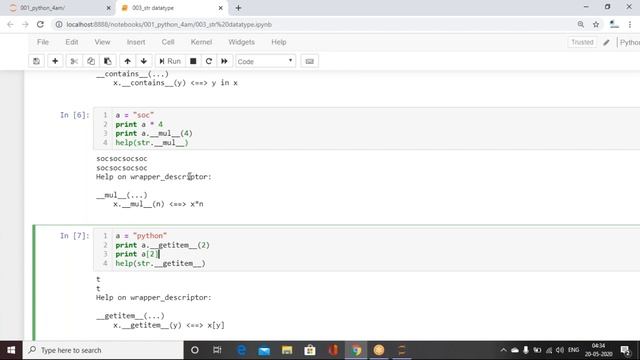Select the In [6] cell prompt
The height and width of the screenshot is (360, 640).
tap(74, 115)
